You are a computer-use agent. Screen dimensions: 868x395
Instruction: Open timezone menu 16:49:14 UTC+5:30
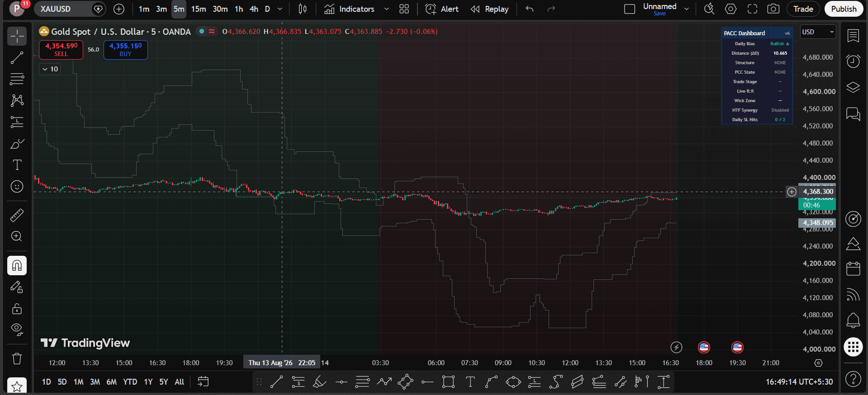tap(799, 382)
